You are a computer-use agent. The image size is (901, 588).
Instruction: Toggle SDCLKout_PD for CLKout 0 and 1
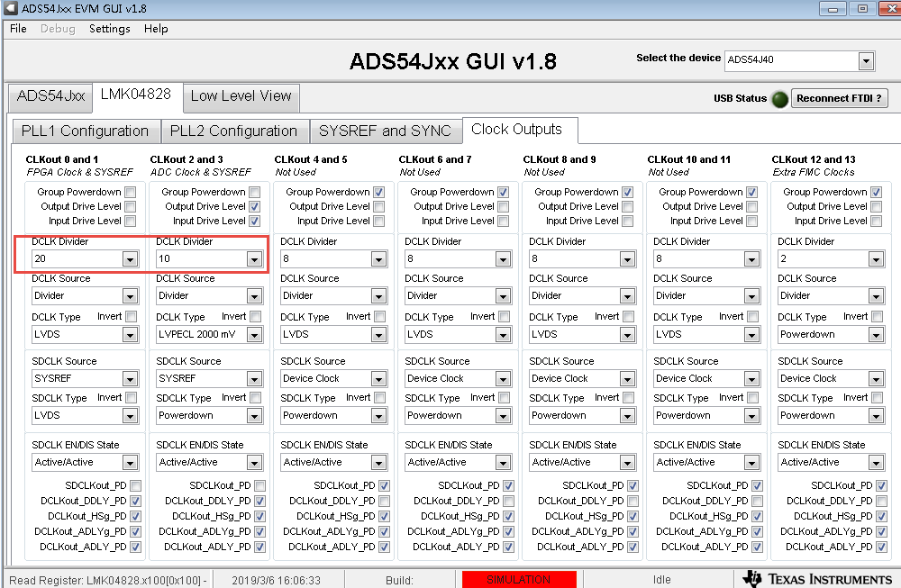tap(136, 485)
